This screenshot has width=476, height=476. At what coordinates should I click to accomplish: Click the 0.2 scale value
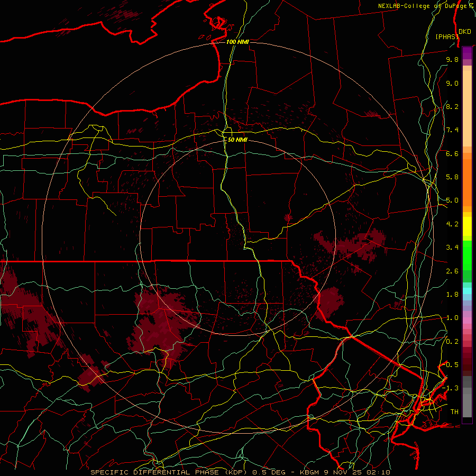(452, 342)
